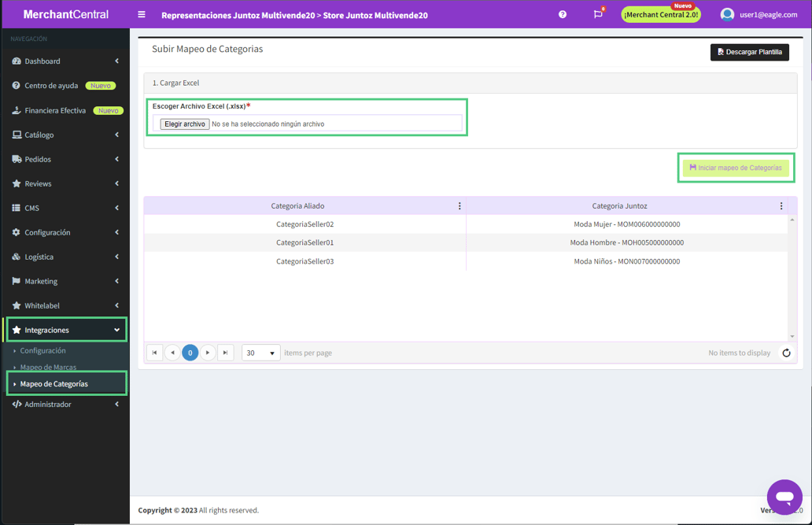Open the help question mark icon
This screenshot has height=525, width=812.
tap(563, 14)
